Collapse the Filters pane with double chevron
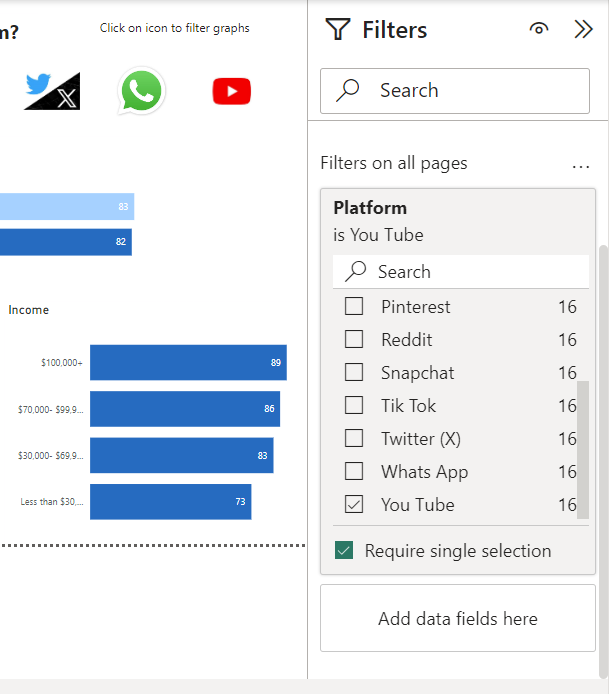 coord(584,30)
